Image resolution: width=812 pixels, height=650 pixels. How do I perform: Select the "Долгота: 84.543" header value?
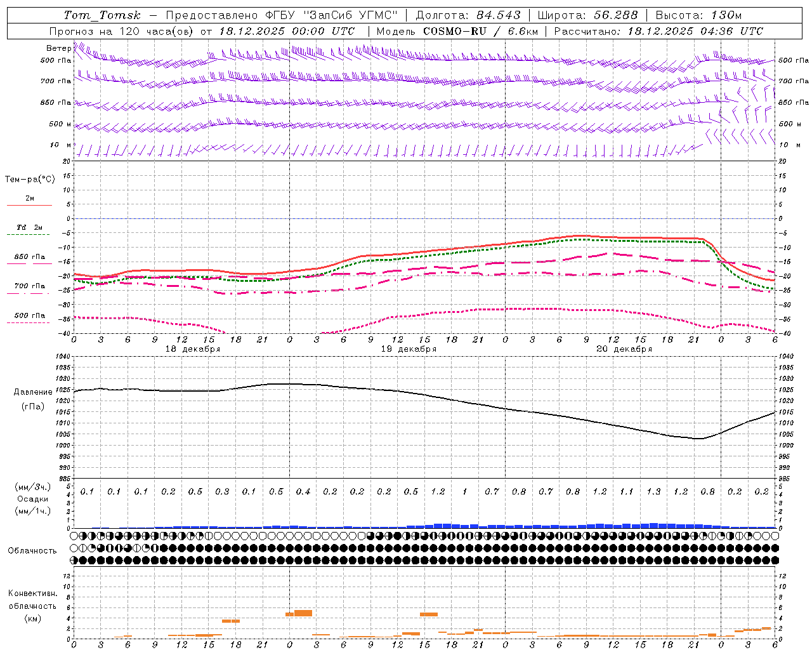tap(468, 15)
